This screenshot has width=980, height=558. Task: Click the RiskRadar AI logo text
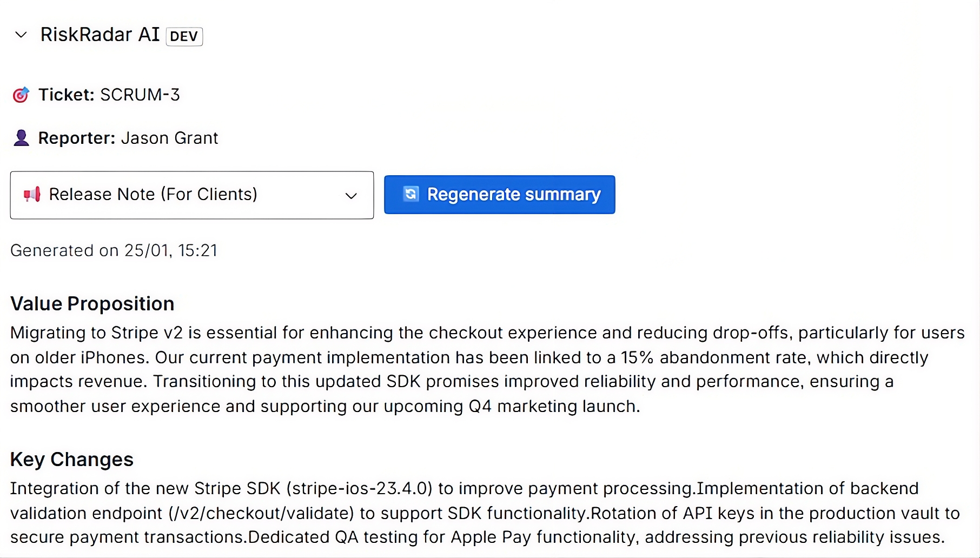point(100,34)
